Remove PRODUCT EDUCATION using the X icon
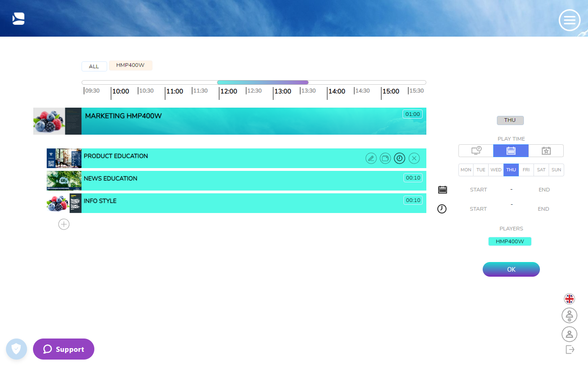The image size is (588, 366). coord(414,158)
